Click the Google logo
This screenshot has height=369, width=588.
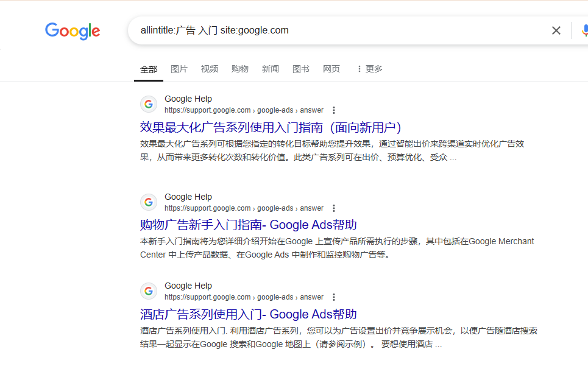click(73, 31)
